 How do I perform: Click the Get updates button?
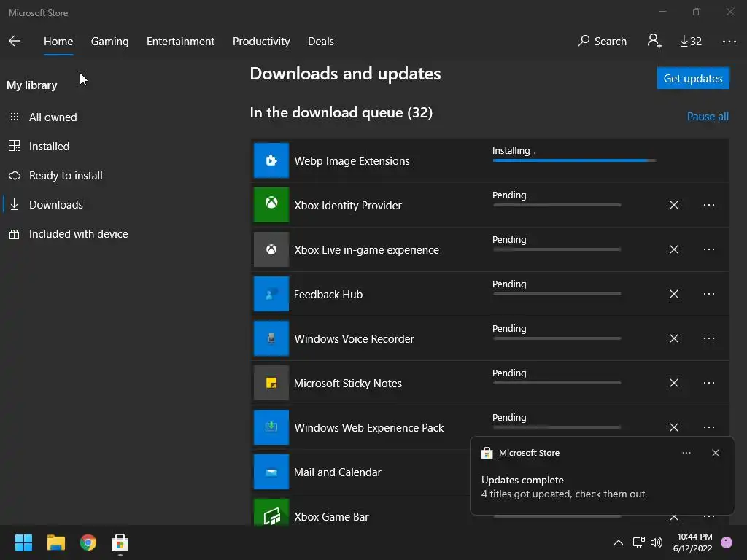coord(693,78)
